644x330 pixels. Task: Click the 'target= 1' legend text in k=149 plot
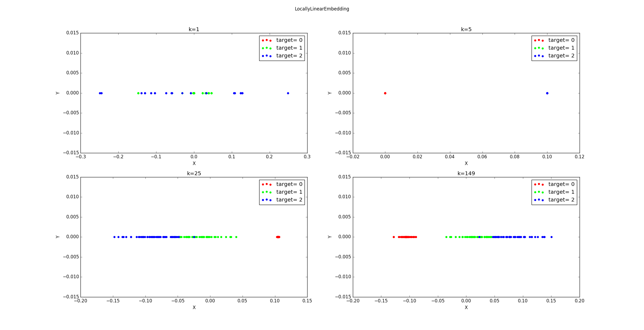[x=561, y=192]
